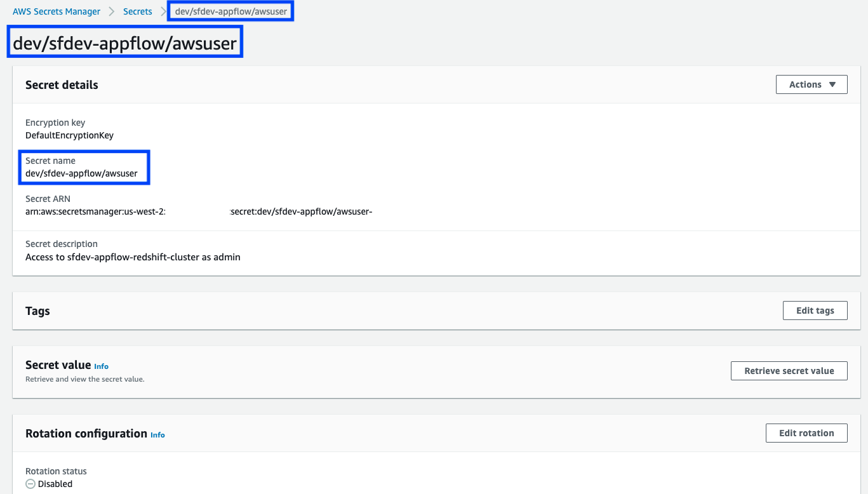Open the Rotation configuration Info link

pyautogui.click(x=157, y=435)
